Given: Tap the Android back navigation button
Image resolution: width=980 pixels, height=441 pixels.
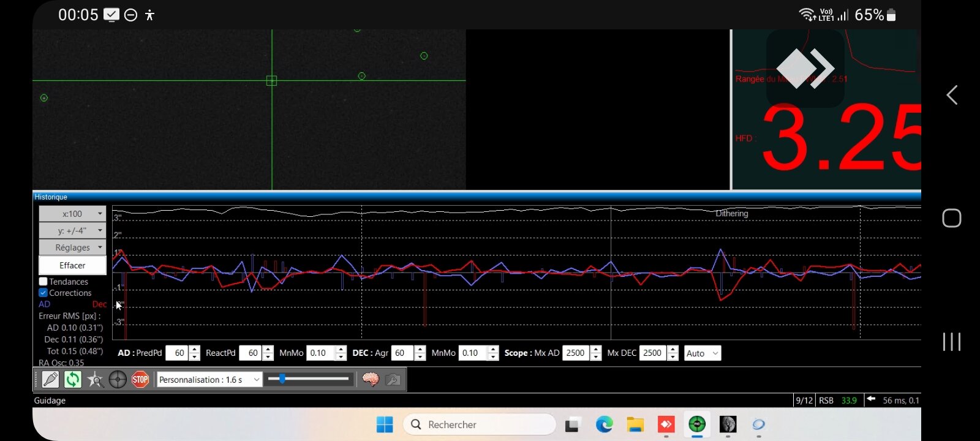Looking at the screenshot, I should pos(952,95).
